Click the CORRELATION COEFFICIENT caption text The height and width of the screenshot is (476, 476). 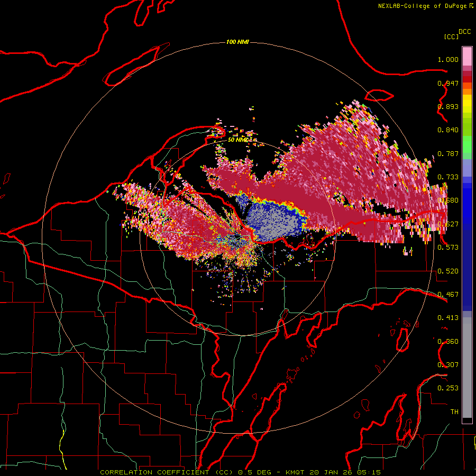(x=154, y=472)
